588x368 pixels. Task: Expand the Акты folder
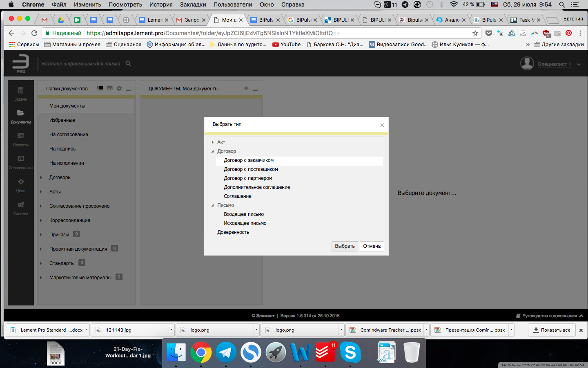tap(41, 192)
